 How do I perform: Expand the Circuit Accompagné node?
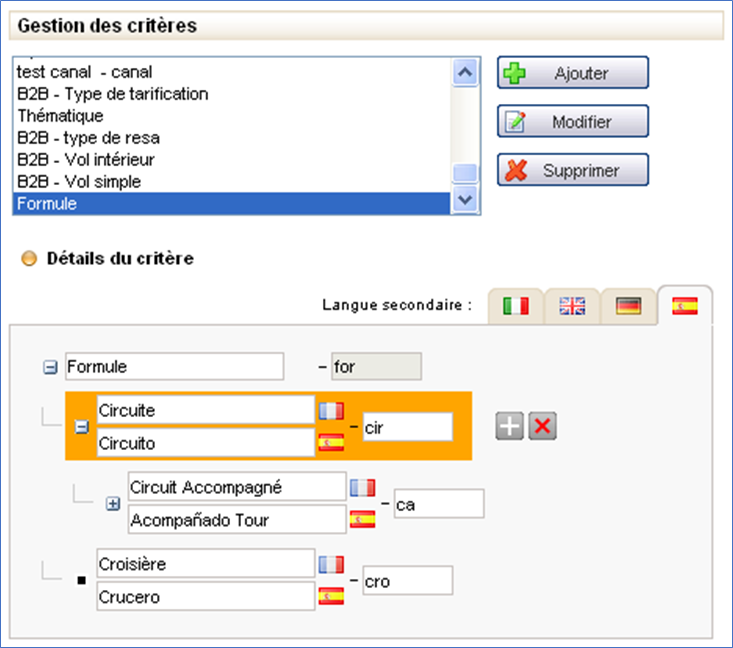click(114, 504)
